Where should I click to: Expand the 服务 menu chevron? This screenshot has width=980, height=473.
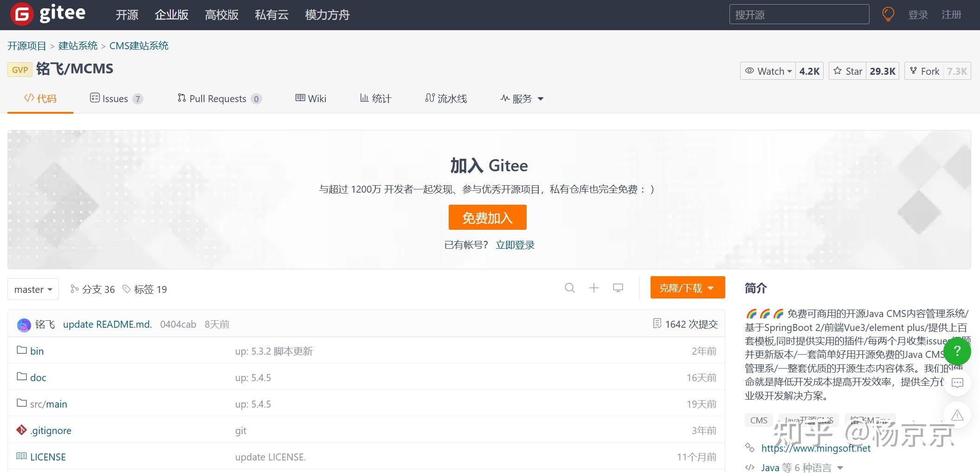click(541, 98)
